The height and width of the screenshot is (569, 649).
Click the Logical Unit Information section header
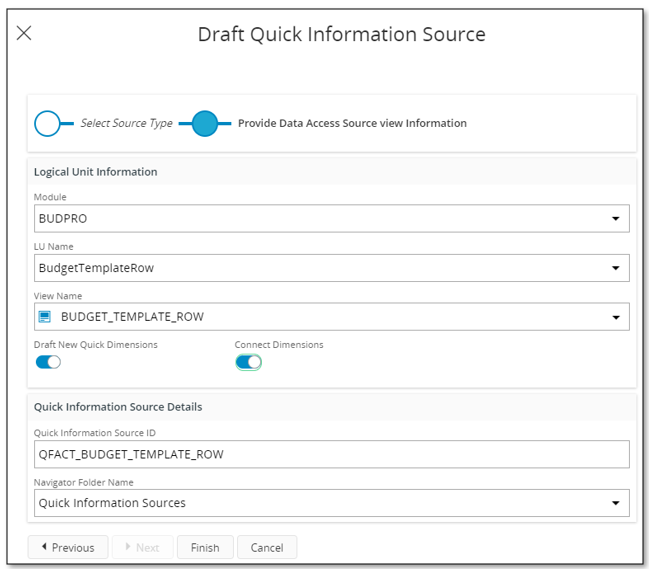[x=96, y=172]
